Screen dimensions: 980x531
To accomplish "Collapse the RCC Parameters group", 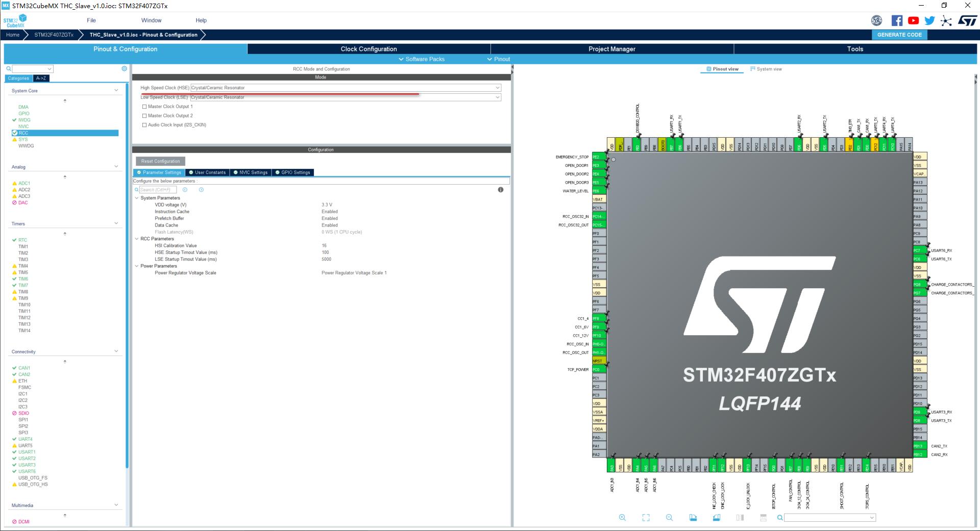I will coord(137,239).
